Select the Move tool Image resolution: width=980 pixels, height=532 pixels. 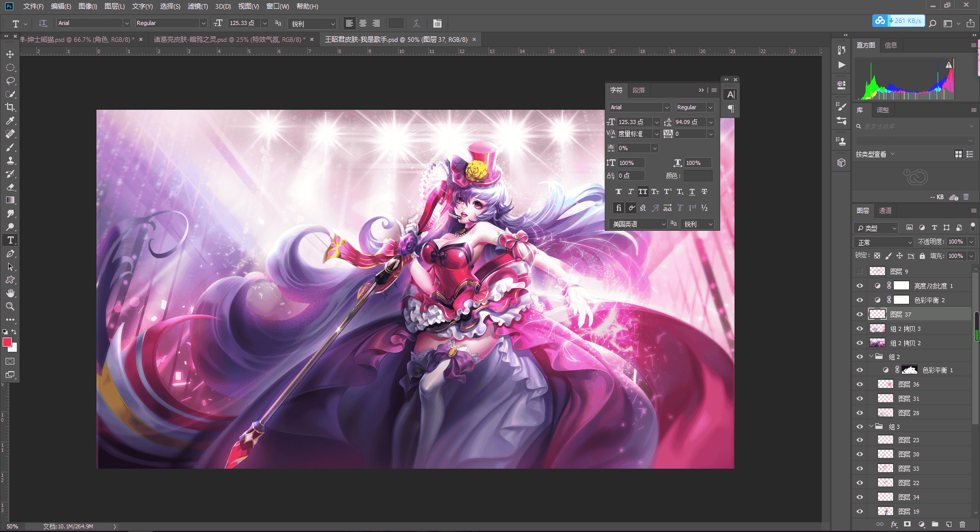click(10, 54)
